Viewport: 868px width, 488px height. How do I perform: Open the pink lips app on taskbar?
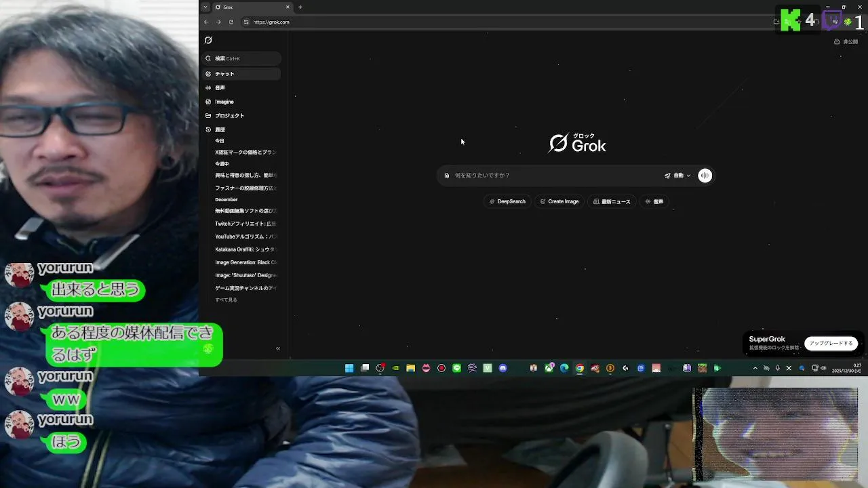coord(426,368)
